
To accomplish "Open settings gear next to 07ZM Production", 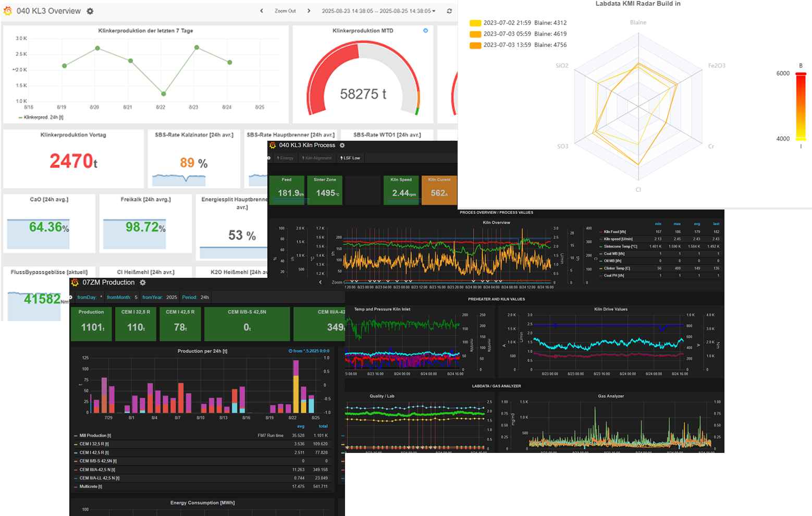I will click(x=143, y=282).
